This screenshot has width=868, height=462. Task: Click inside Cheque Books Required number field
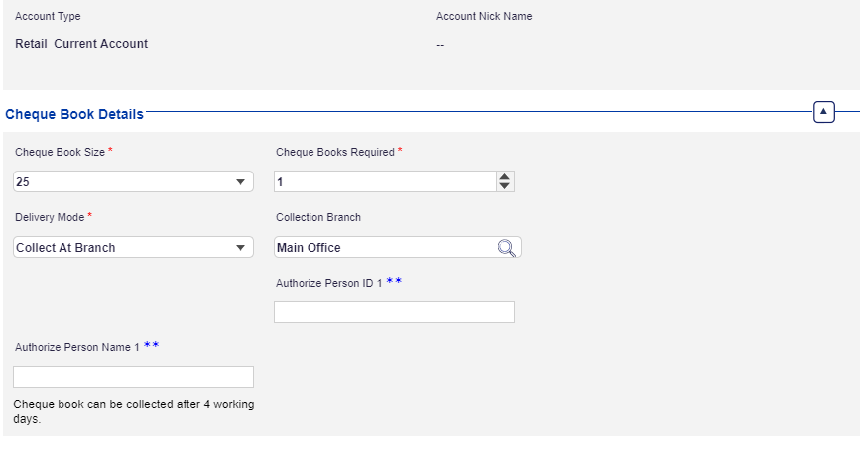coord(384,181)
